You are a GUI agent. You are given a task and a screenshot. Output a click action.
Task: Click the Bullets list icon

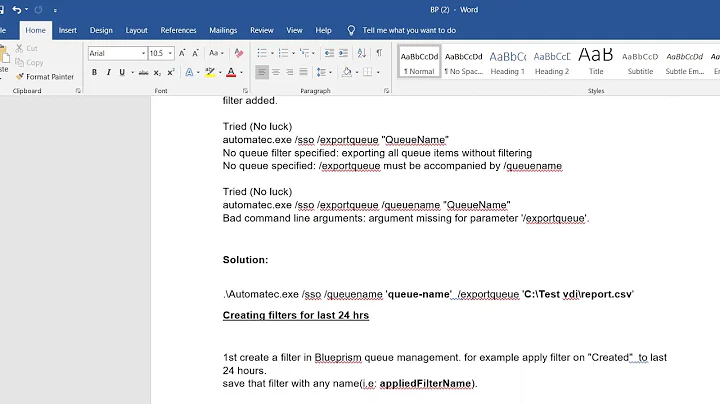(x=262, y=53)
